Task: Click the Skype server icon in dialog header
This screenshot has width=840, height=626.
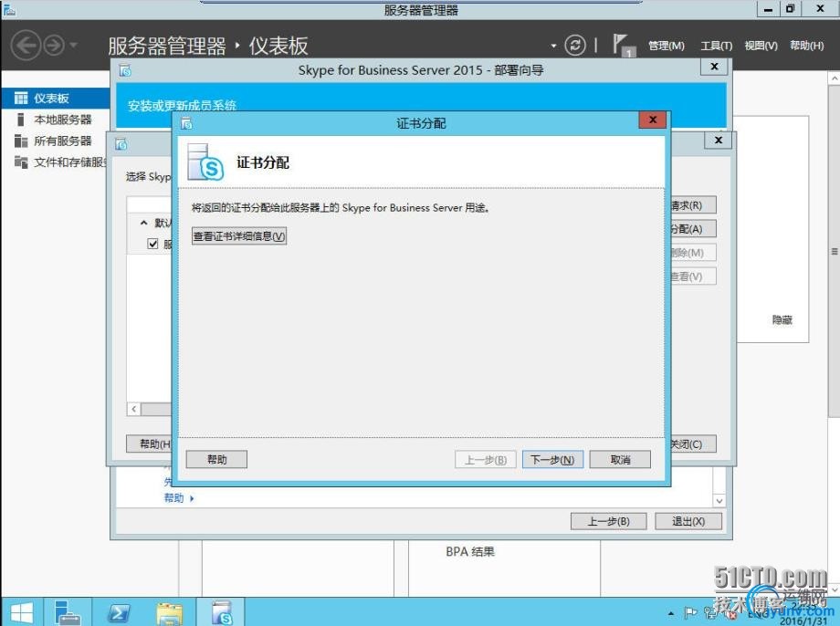Action: tap(205, 162)
